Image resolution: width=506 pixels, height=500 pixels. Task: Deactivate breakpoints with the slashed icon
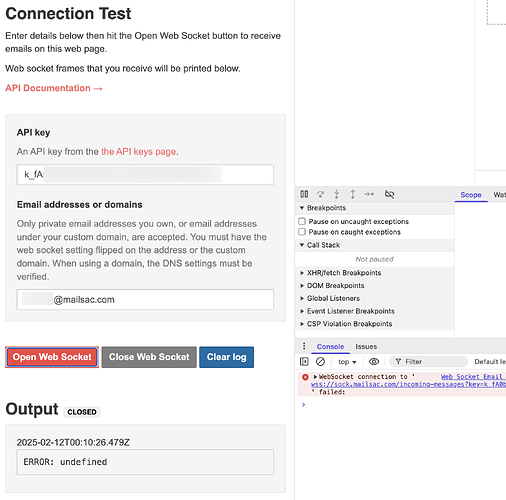[x=389, y=194]
